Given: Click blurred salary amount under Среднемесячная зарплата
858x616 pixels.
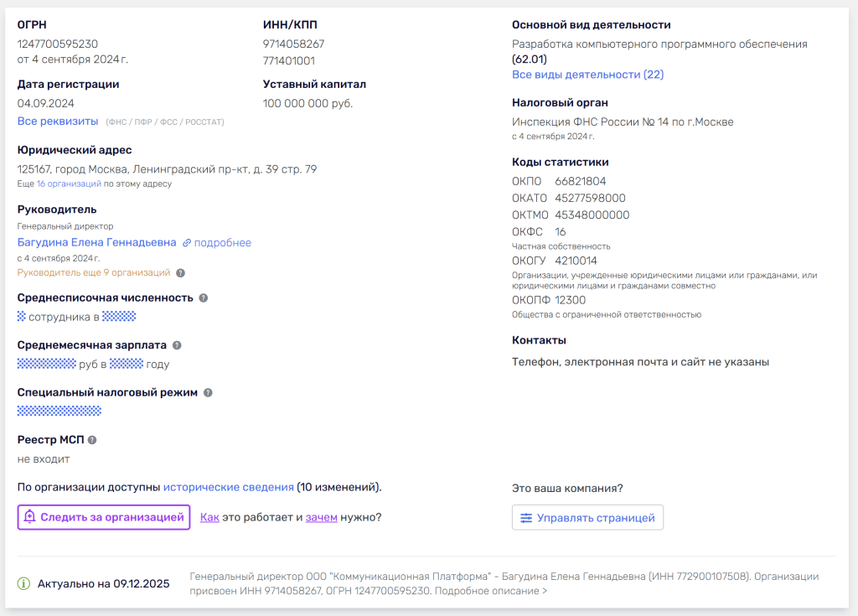Looking at the screenshot, I should coord(47,364).
